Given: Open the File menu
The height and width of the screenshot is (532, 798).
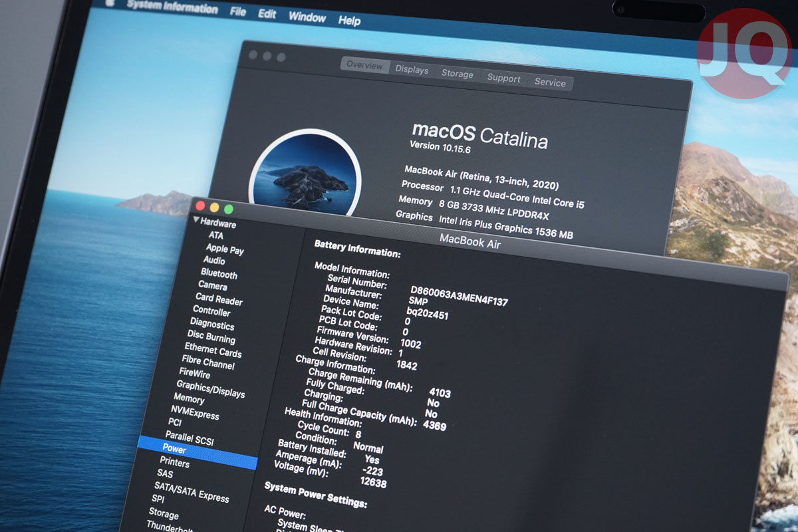Looking at the screenshot, I should pos(238,11).
